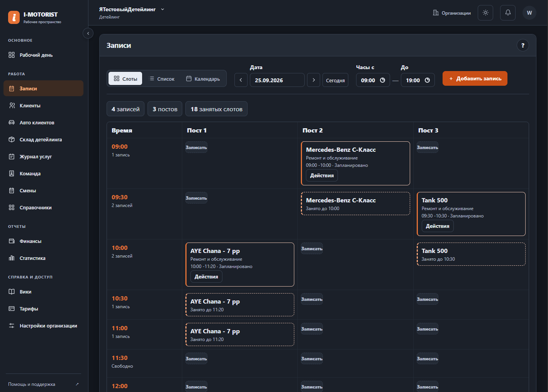This screenshot has height=392, width=548.
Task: Go to next date arrow
Action: tap(314, 80)
